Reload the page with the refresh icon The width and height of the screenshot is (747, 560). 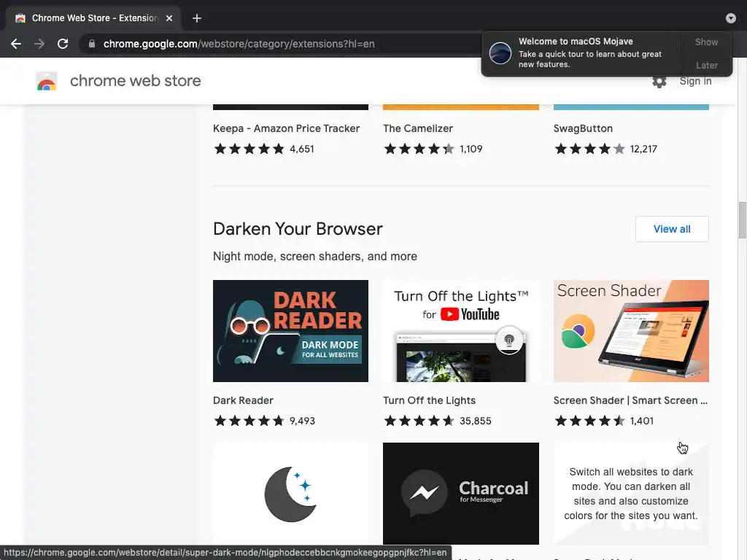63,44
